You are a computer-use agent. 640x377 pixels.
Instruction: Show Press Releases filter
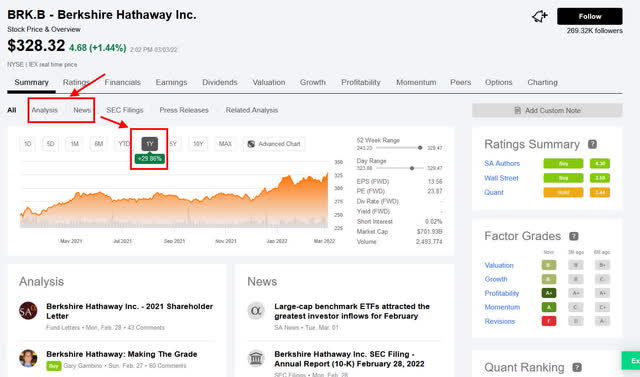(184, 110)
